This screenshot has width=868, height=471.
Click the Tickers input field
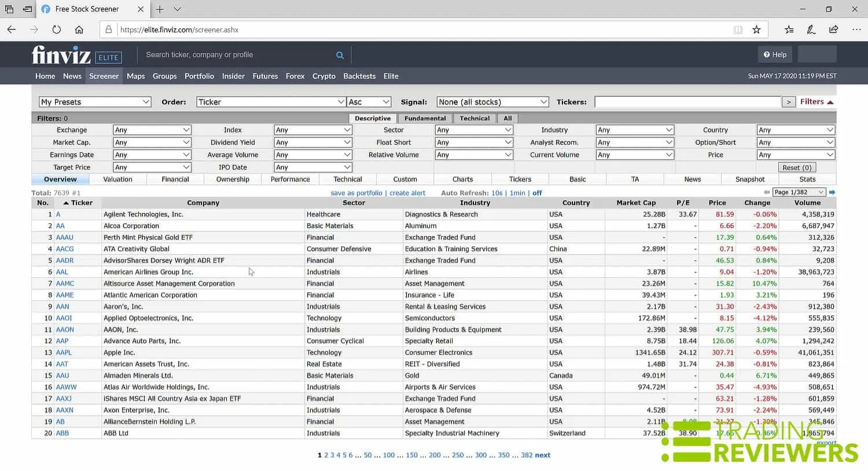[688, 102]
